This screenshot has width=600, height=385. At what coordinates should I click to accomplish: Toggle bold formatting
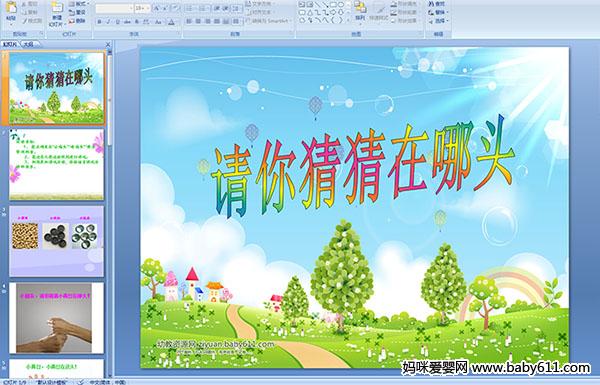click(99, 22)
